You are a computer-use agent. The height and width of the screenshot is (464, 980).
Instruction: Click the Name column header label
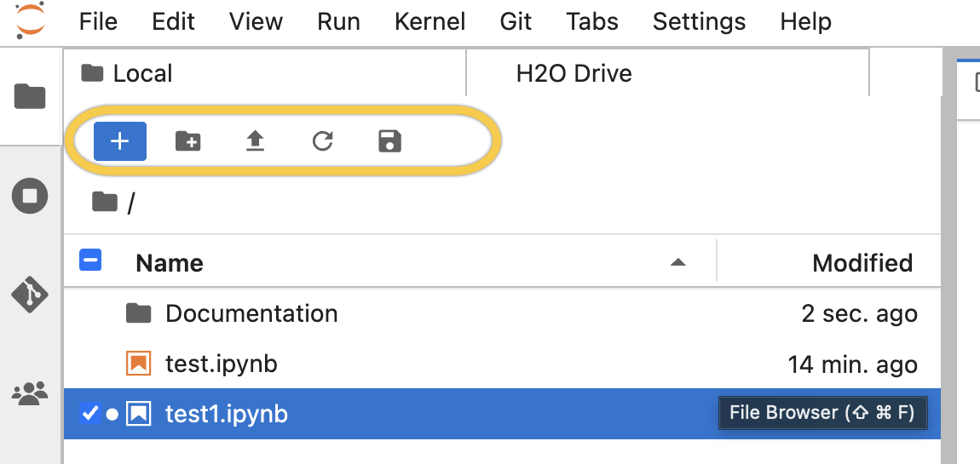click(170, 263)
